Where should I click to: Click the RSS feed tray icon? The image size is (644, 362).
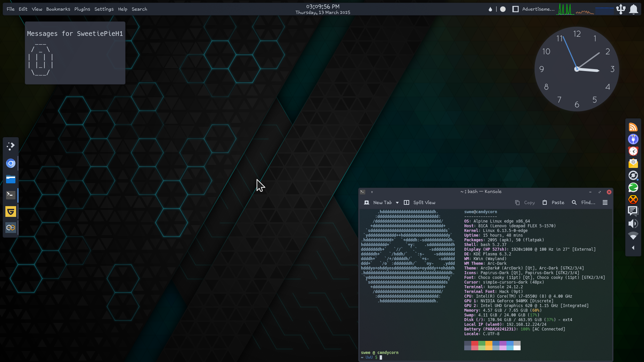[x=633, y=127]
